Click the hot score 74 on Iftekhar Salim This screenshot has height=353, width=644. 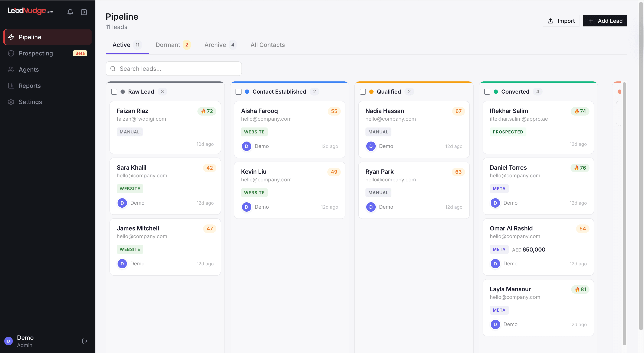[x=580, y=111]
